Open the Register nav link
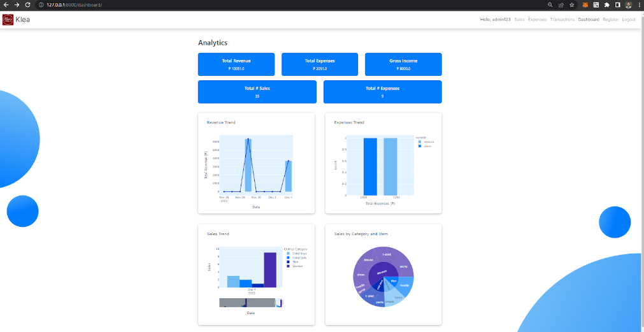The height and width of the screenshot is (332, 644). [610, 20]
